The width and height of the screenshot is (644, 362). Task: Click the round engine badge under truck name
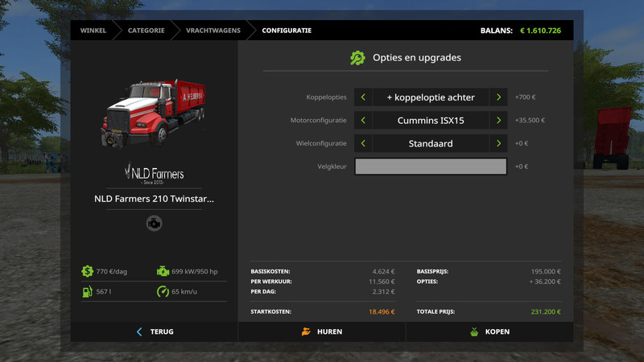click(x=154, y=224)
